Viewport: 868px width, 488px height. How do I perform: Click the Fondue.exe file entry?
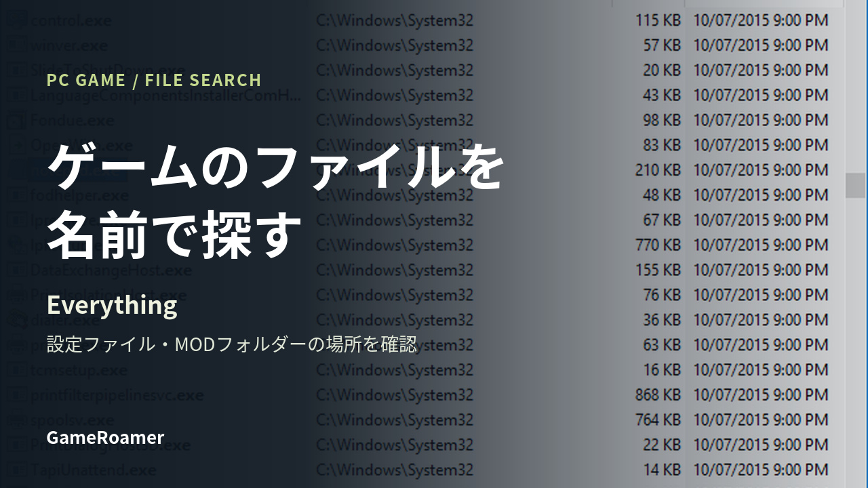73,121
